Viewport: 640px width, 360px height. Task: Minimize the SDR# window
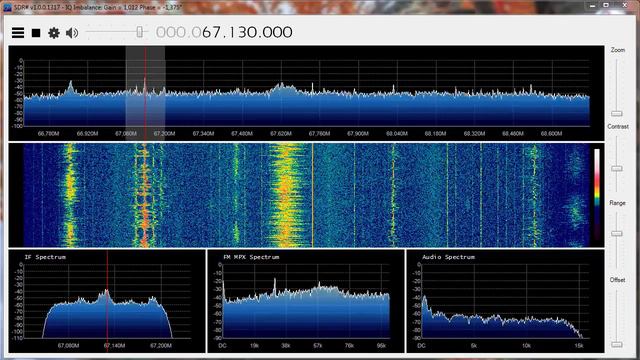(x=593, y=5)
